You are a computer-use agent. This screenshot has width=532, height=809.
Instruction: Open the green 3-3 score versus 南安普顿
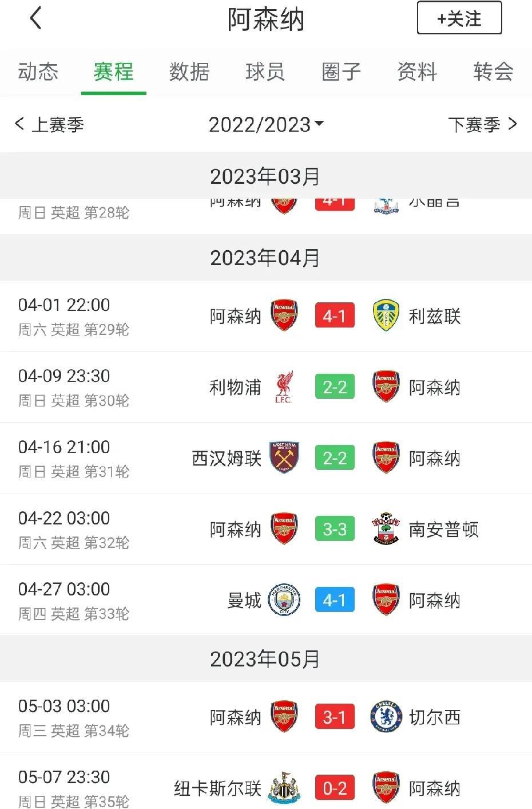[x=335, y=528]
